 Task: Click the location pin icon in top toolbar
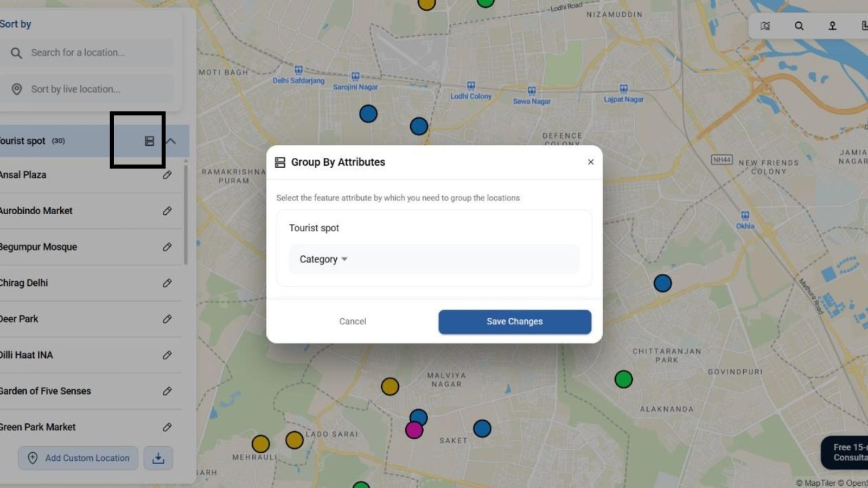tap(832, 26)
